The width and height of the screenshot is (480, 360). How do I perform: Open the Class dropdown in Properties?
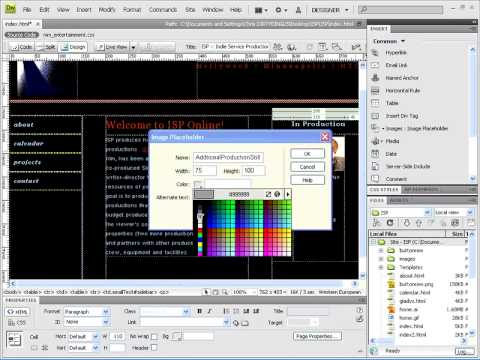point(165,311)
